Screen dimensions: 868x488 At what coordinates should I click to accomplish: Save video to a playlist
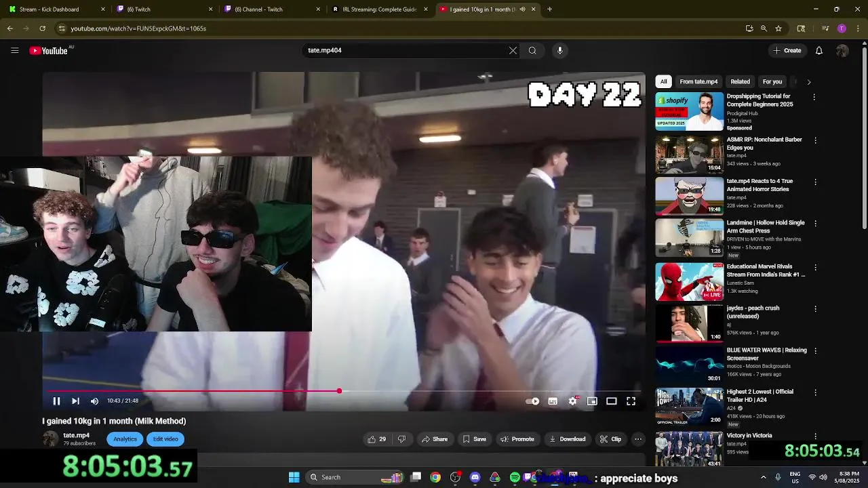tap(474, 439)
